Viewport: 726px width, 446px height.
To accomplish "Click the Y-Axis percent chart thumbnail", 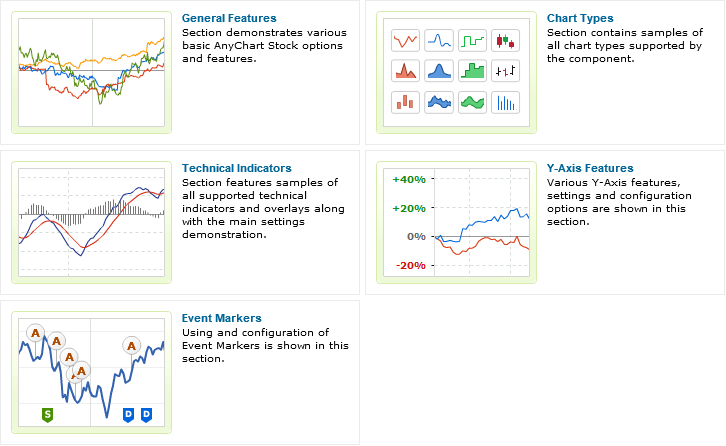I will (457, 222).
